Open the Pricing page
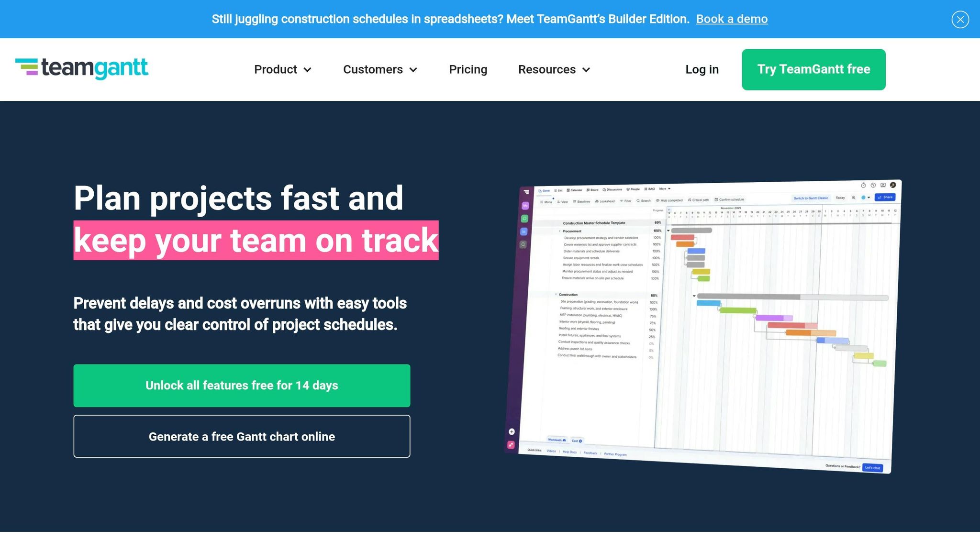The image size is (980, 551). point(468,69)
